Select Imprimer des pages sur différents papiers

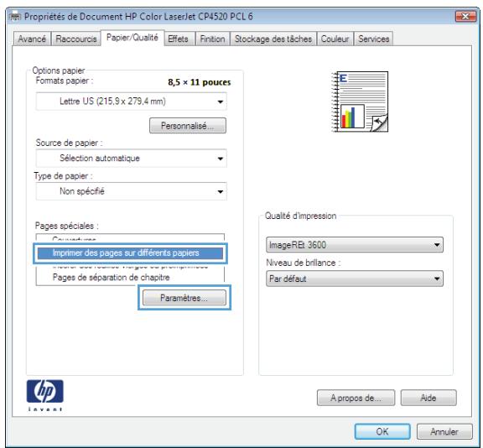pyautogui.click(x=130, y=253)
